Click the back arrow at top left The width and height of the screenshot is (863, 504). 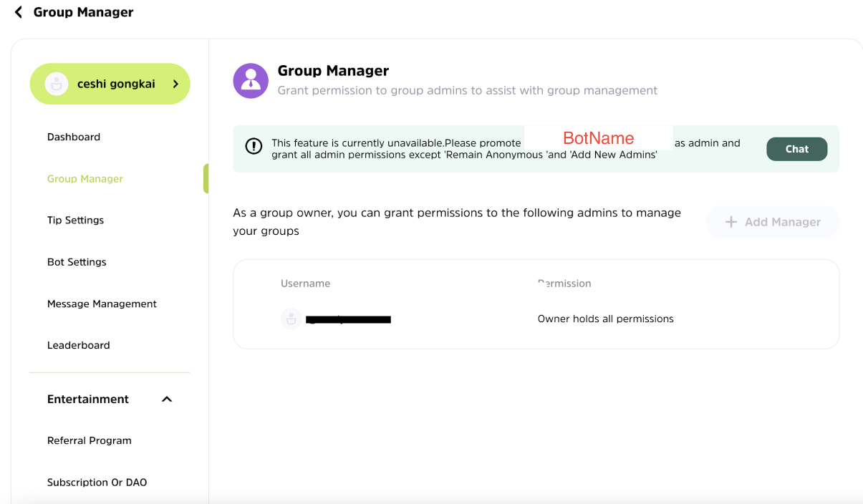click(x=19, y=12)
